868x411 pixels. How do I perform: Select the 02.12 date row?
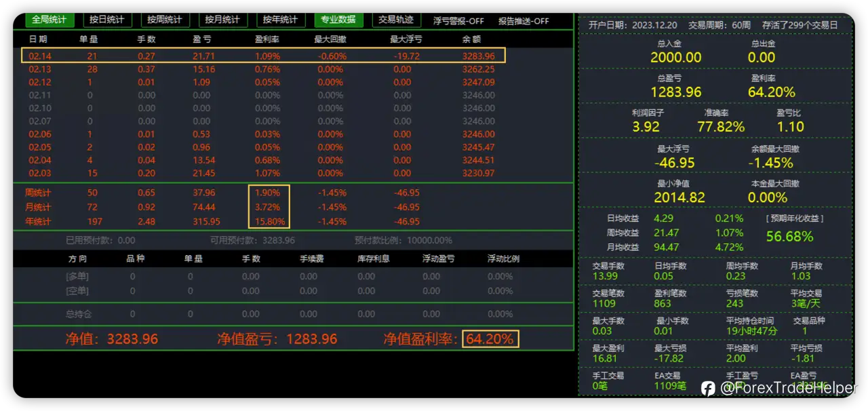point(263,82)
